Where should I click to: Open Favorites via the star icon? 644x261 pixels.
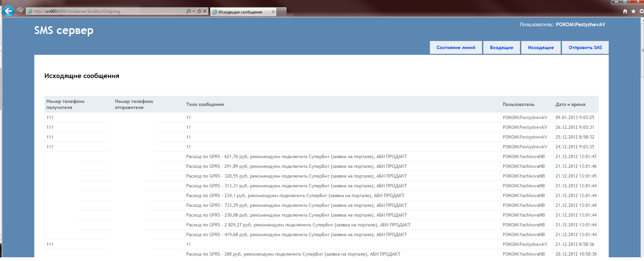(x=633, y=11)
